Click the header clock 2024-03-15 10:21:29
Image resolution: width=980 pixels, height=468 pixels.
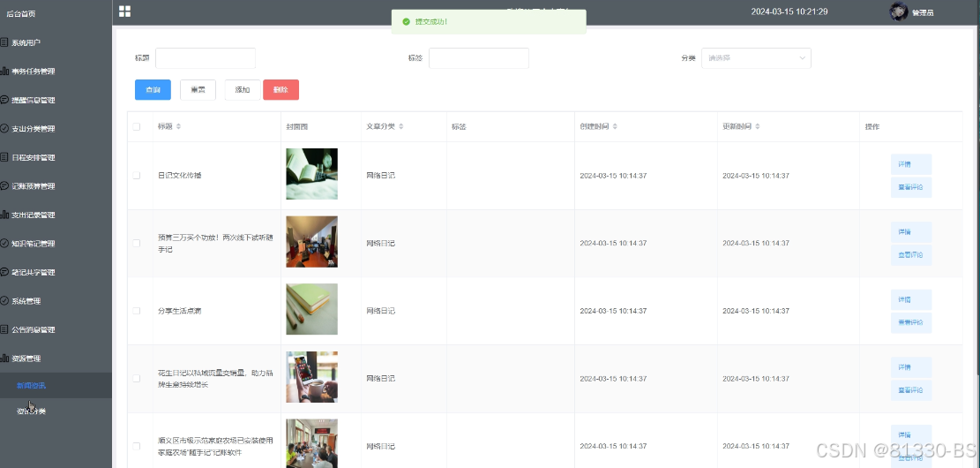tap(789, 11)
